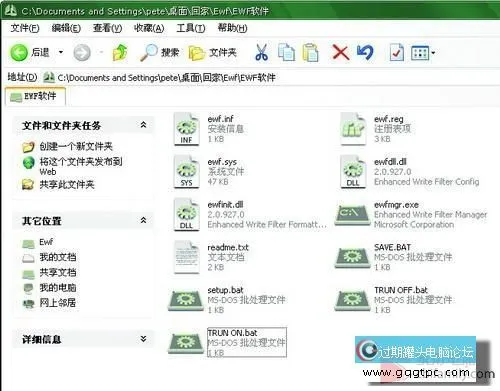500x391 pixels.
Task: Select the ewf.sys system file icon
Action: (186, 172)
